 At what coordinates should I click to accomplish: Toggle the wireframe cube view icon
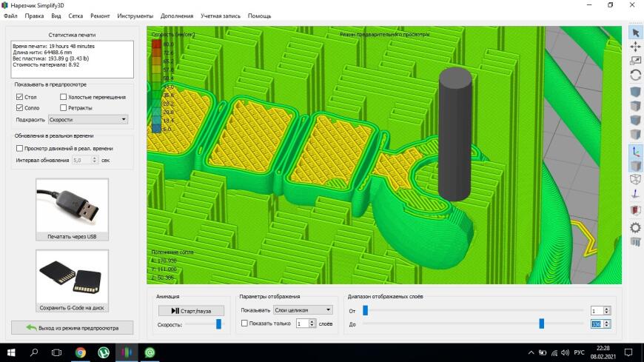(x=635, y=179)
